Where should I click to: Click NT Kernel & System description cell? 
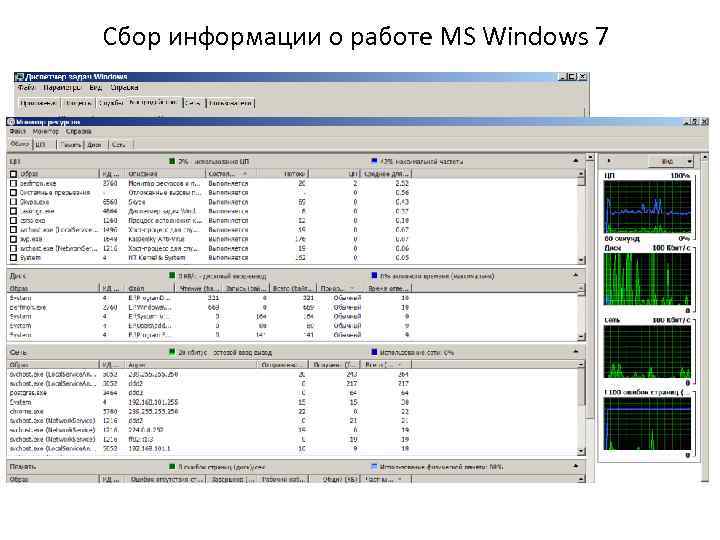(157, 258)
